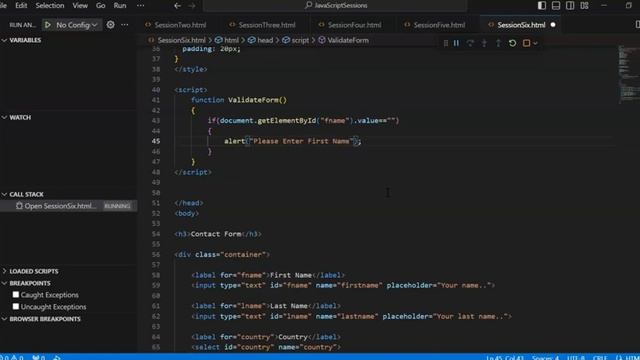Go forward with the right arrow

[192, 5]
